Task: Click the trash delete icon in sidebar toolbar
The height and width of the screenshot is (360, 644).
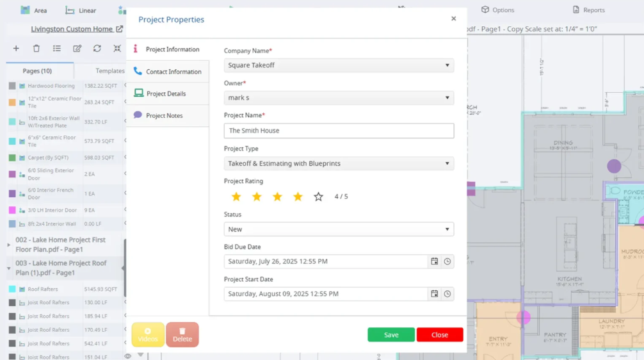Action: tap(36, 49)
